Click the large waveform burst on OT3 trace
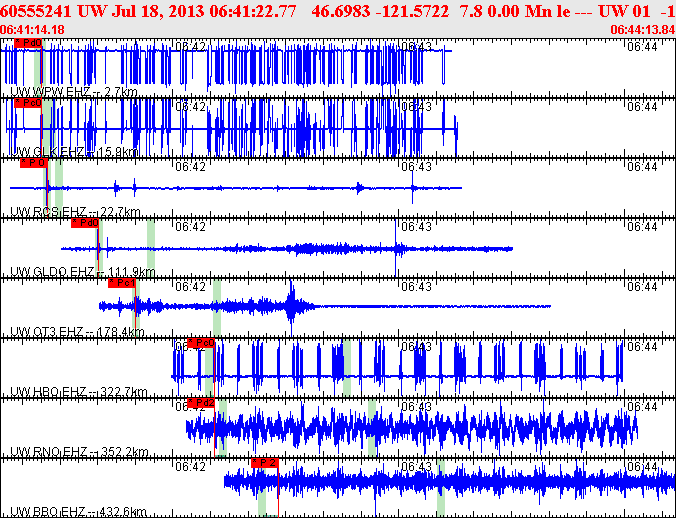The image size is (676, 518). coord(292,306)
